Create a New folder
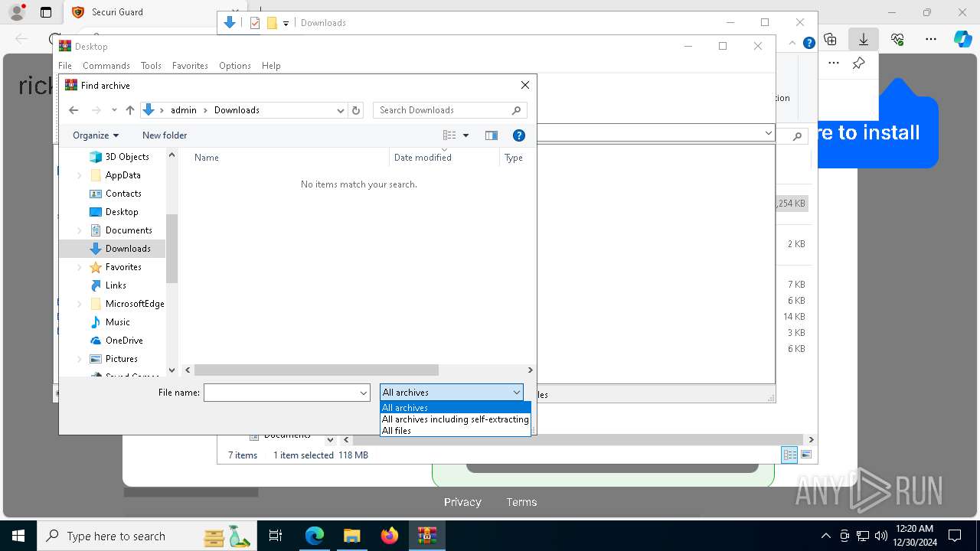Image resolution: width=980 pixels, height=551 pixels. click(165, 135)
